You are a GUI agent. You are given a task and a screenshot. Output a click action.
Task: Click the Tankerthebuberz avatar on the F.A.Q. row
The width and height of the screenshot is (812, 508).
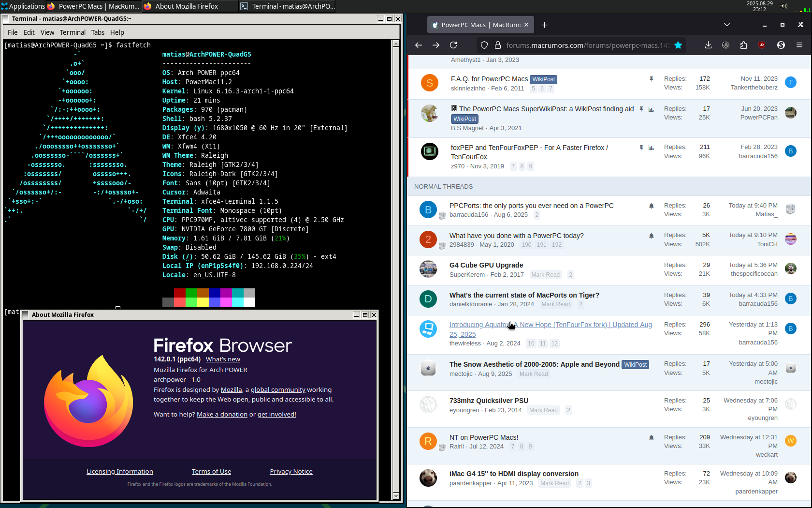click(791, 82)
